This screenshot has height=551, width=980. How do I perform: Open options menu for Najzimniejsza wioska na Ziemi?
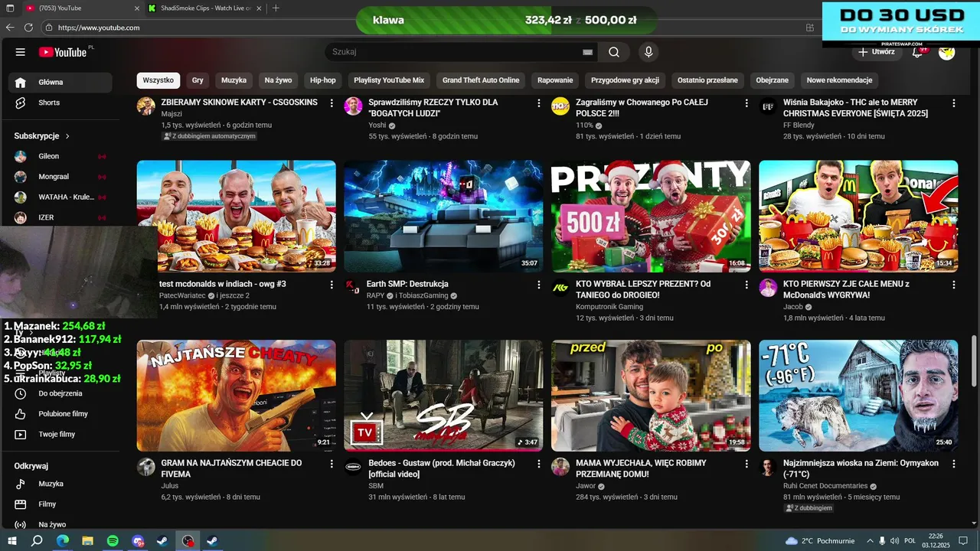[954, 464]
